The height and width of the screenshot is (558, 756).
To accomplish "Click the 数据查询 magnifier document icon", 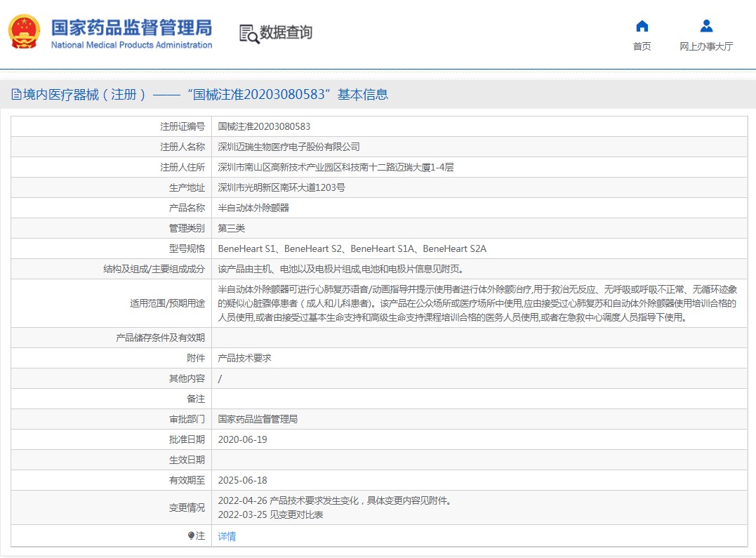I will click(248, 33).
